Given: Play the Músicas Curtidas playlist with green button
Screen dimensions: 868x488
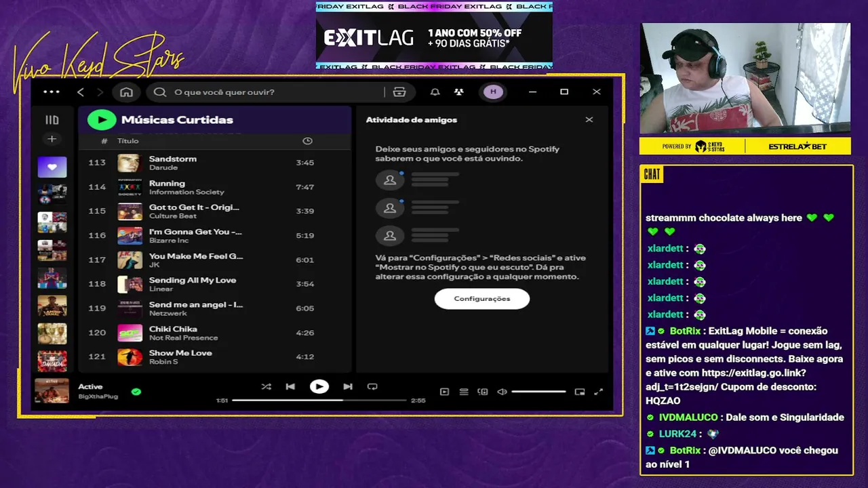Looking at the screenshot, I should [102, 120].
